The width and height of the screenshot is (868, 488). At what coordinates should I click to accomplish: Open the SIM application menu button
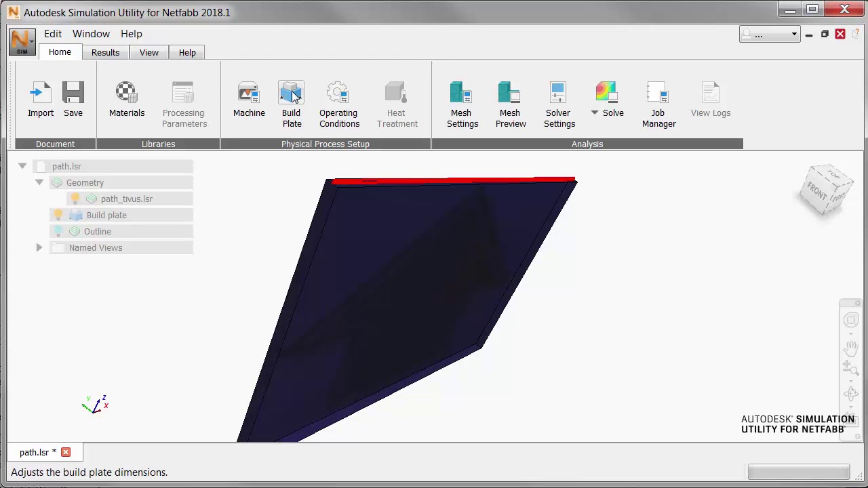point(22,42)
